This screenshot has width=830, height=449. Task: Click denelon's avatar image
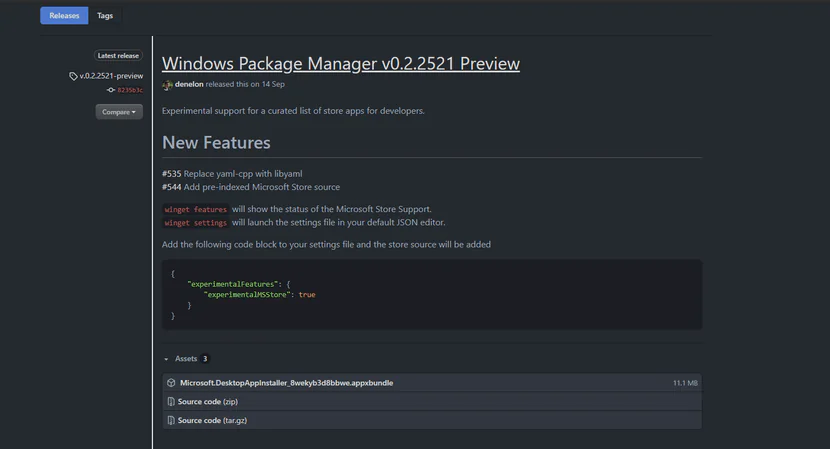(167, 85)
